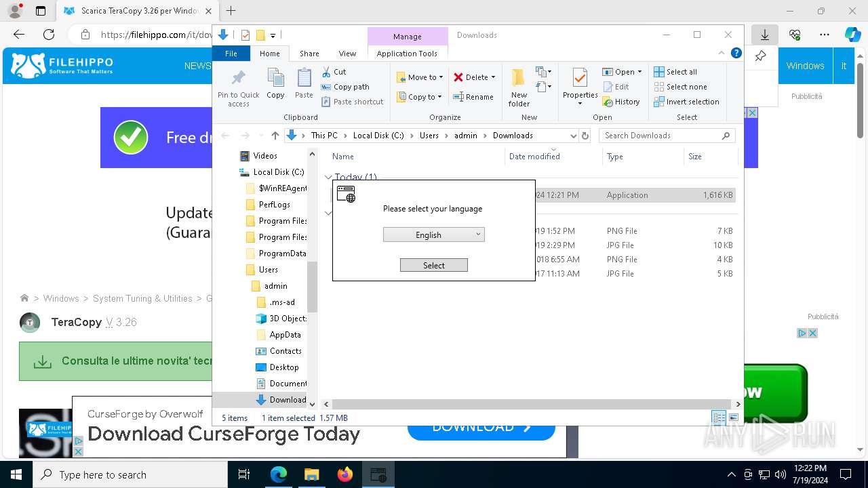
Task: Open new tab in Edge
Action: pos(231,11)
